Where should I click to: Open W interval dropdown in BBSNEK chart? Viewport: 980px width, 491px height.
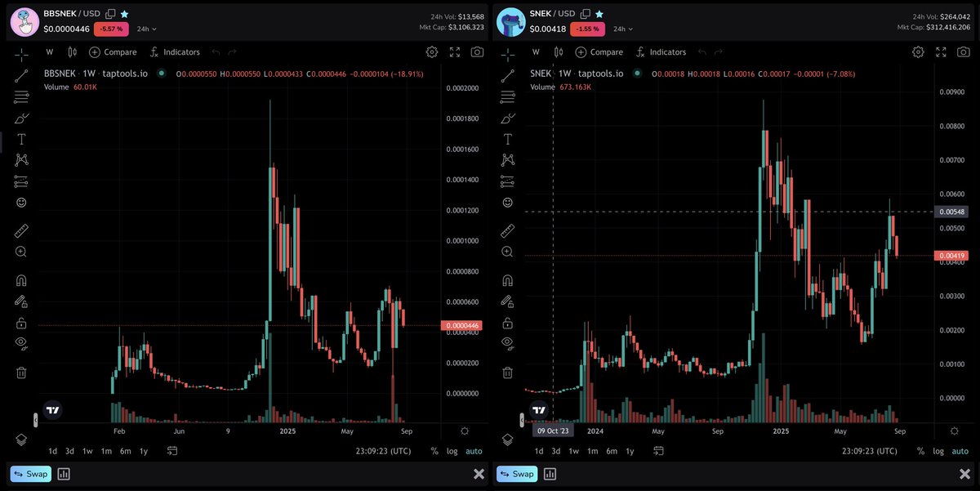(x=49, y=51)
